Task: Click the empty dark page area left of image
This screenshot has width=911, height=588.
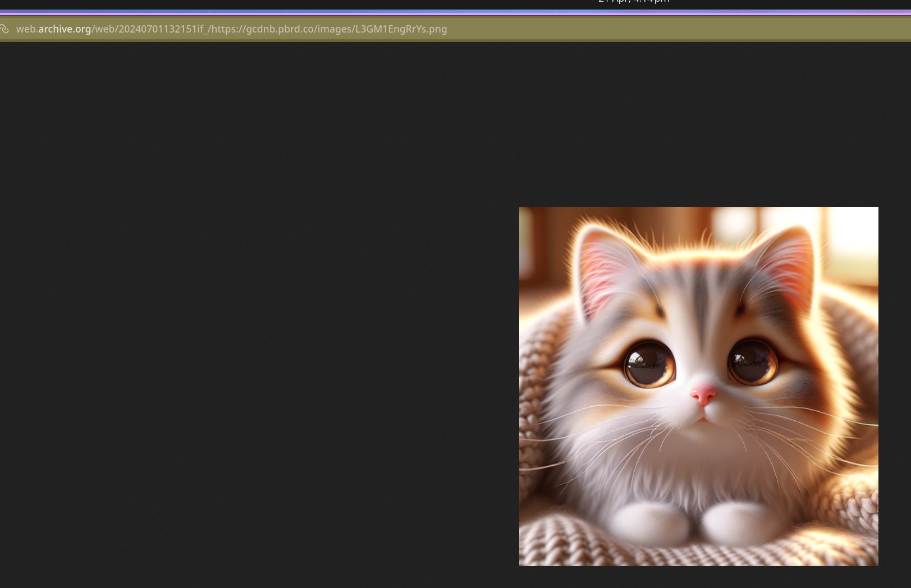Action: [x=253, y=337]
